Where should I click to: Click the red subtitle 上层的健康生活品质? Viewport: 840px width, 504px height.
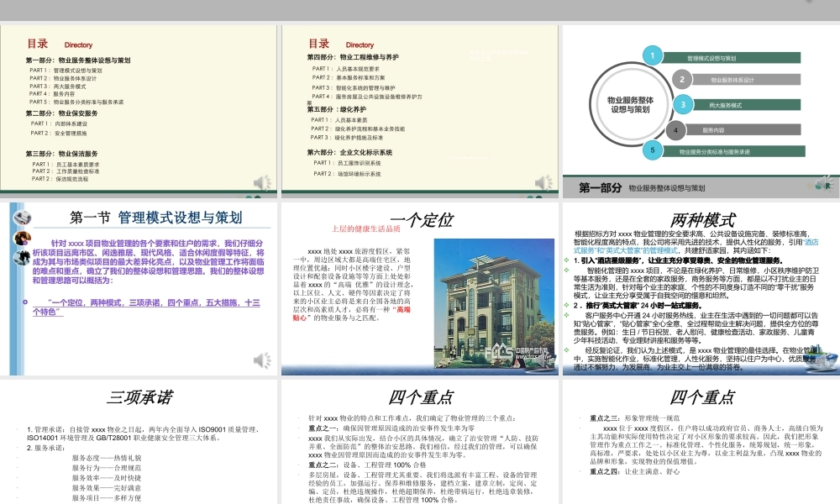pyautogui.click(x=366, y=228)
